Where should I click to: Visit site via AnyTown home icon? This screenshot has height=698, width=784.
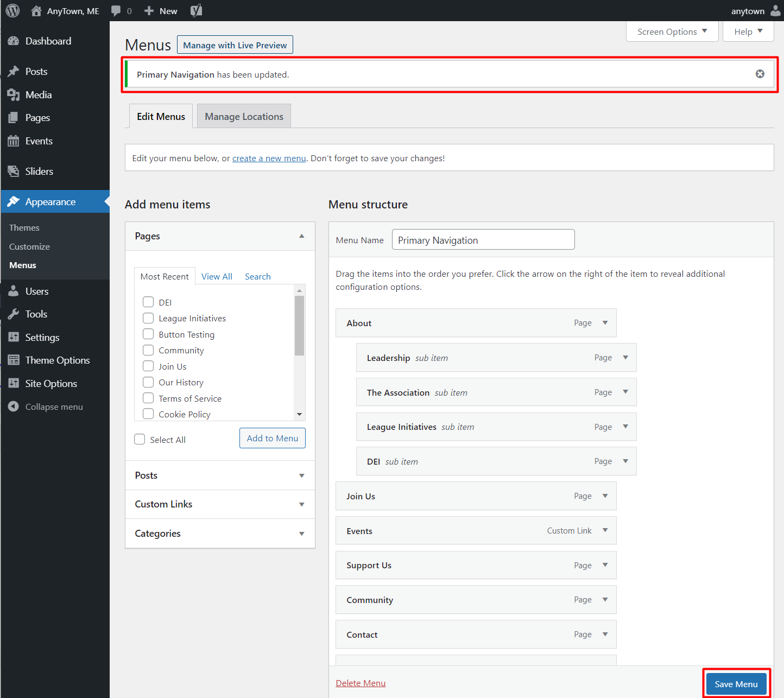click(x=36, y=11)
